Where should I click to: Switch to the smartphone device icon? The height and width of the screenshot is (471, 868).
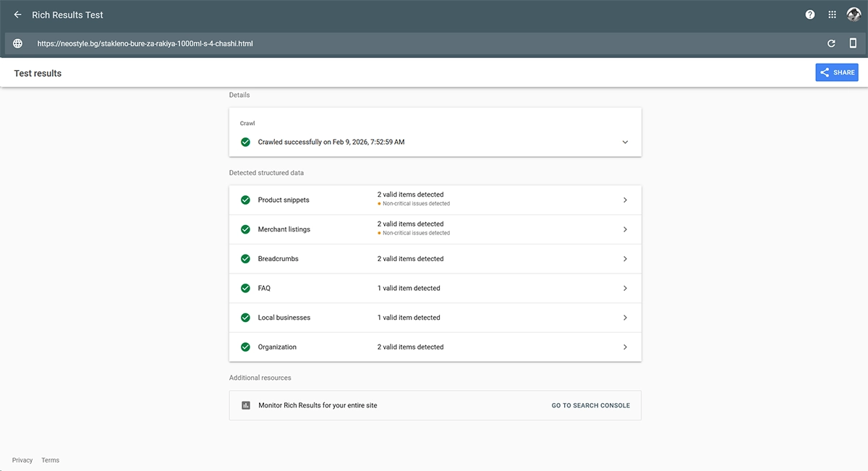853,43
